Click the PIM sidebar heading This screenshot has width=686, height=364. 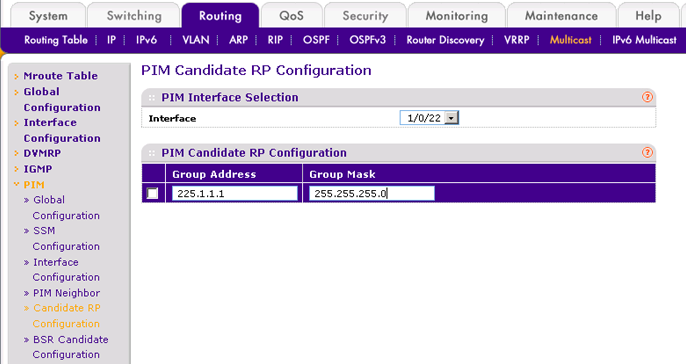(x=34, y=185)
